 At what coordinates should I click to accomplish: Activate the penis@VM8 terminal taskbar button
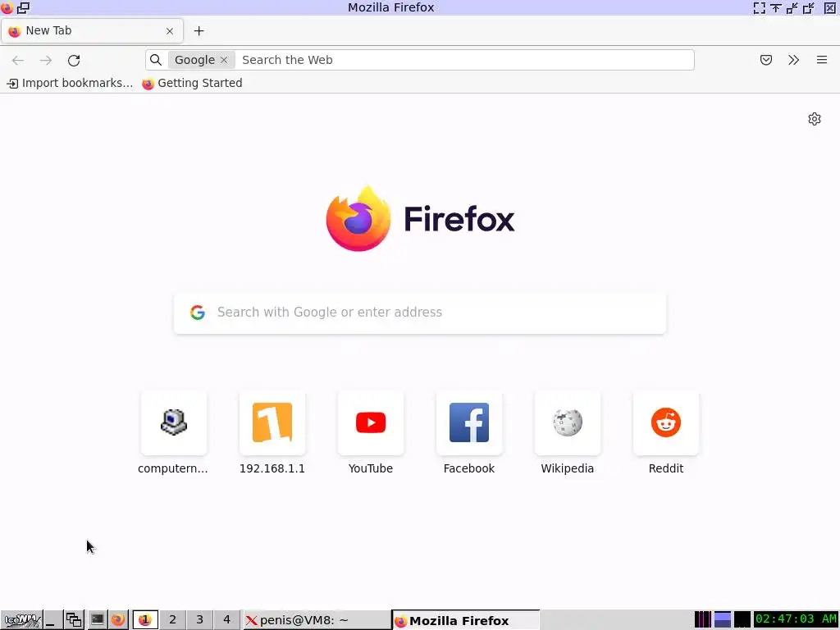(317, 620)
